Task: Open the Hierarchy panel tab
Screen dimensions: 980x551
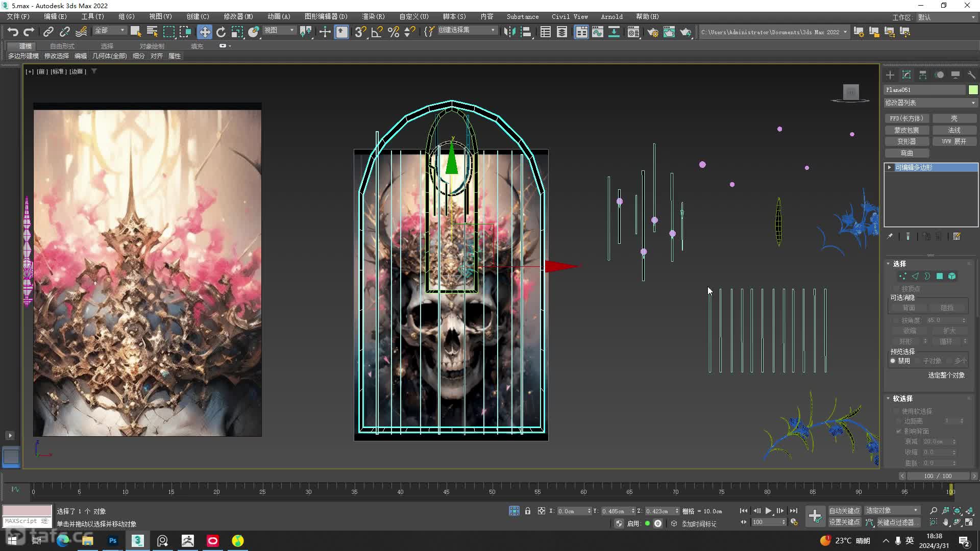Action: (x=923, y=75)
